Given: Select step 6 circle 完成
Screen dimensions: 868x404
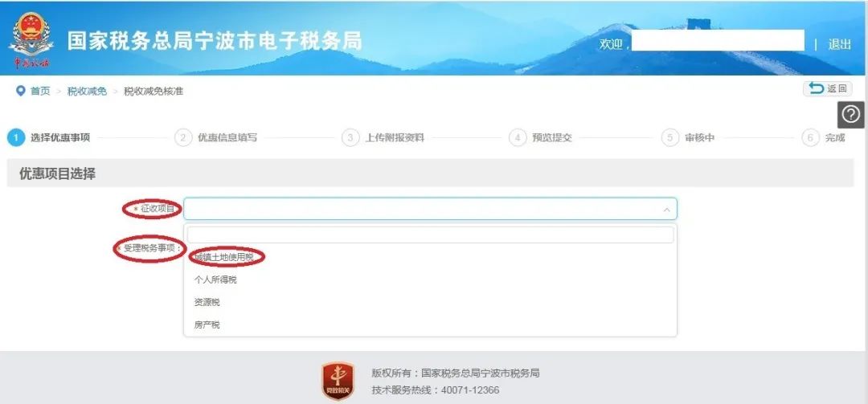Looking at the screenshot, I should pyautogui.click(x=810, y=138).
